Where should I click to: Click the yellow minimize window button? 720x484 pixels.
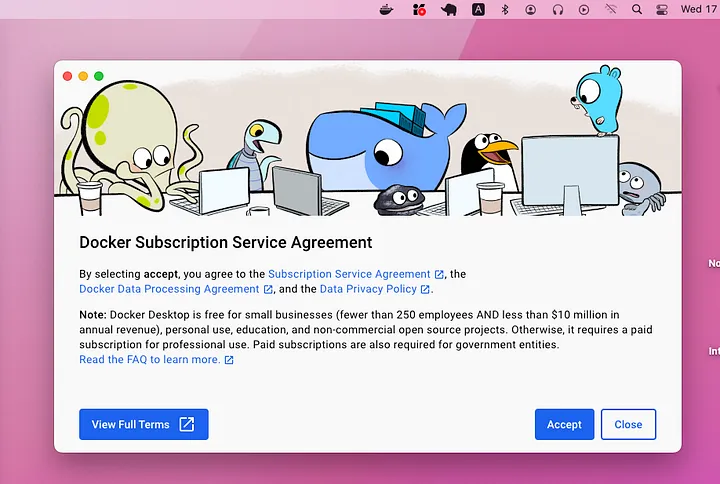point(83,76)
